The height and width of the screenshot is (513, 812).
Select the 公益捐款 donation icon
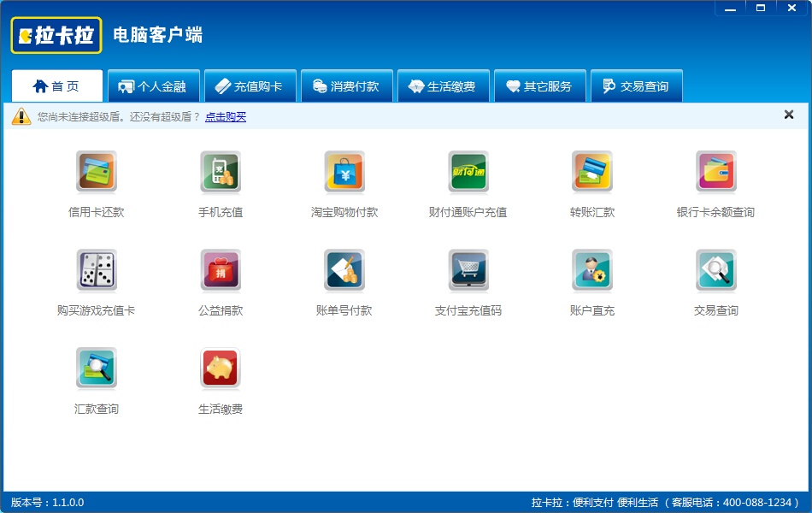pyautogui.click(x=221, y=270)
